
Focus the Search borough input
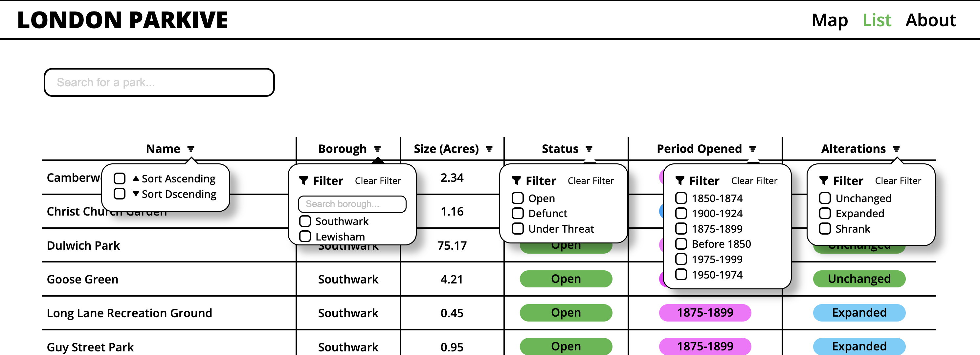coord(352,204)
